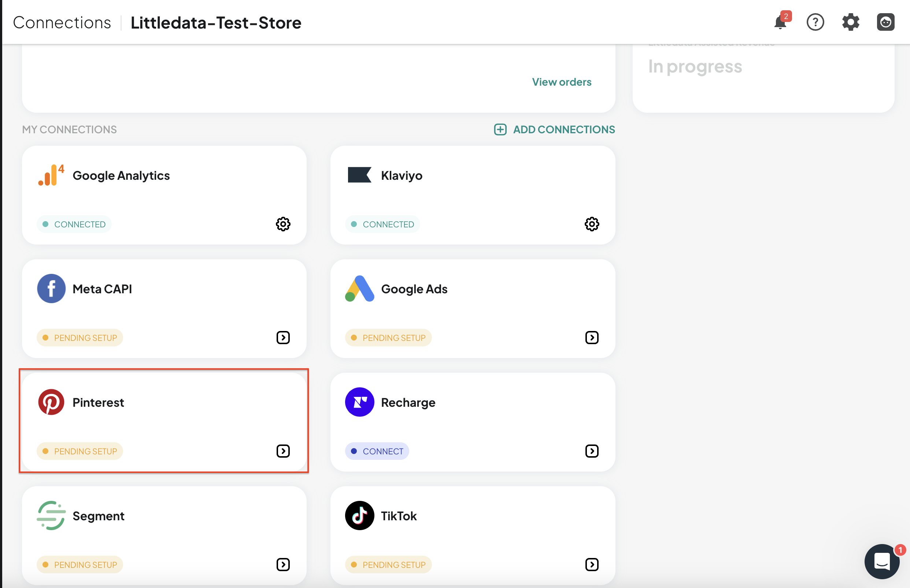Viewport: 910px width, 588px height.
Task: Open the settings gear in the header
Action: click(850, 22)
